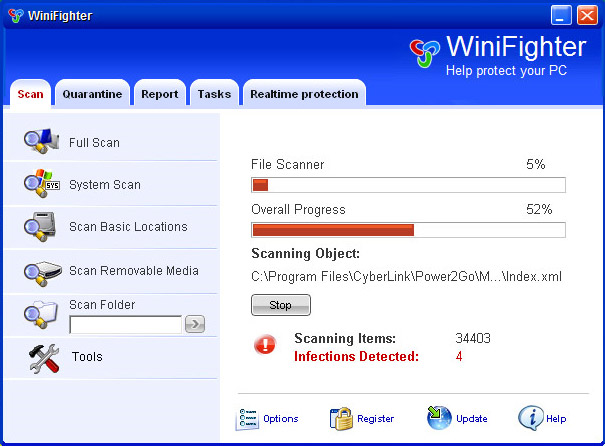605x446 pixels.
Task: Click the red infection alert icon
Action: [x=265, y=344]
